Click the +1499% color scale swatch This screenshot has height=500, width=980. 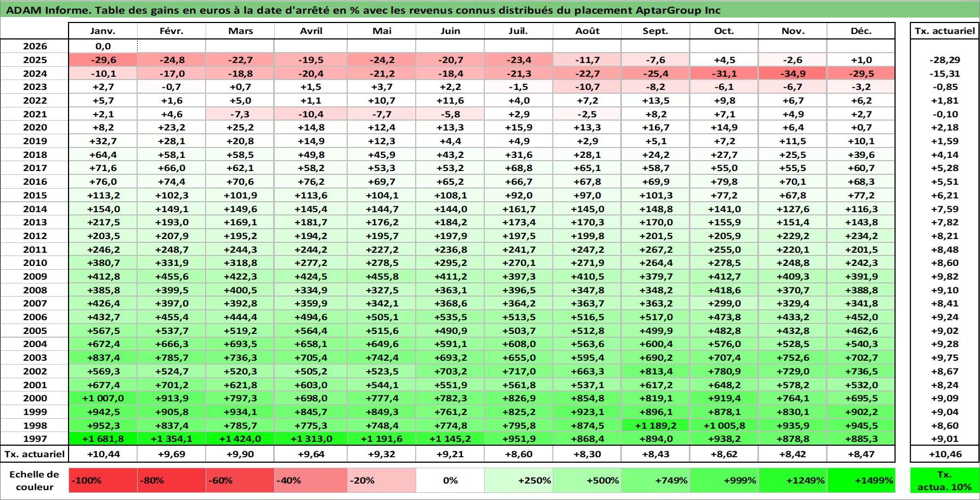click(x=861, y=480)
